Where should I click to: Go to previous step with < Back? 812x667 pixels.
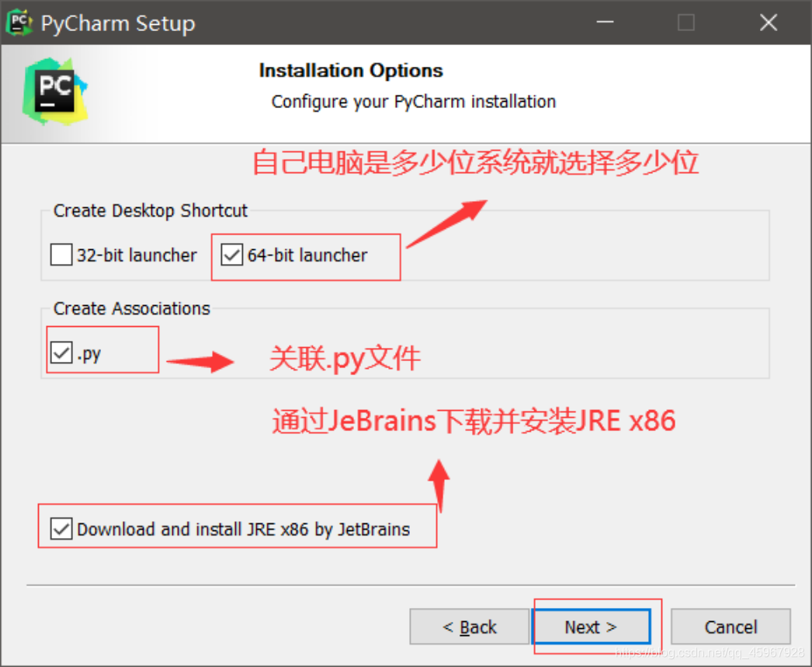coord(469,627)
